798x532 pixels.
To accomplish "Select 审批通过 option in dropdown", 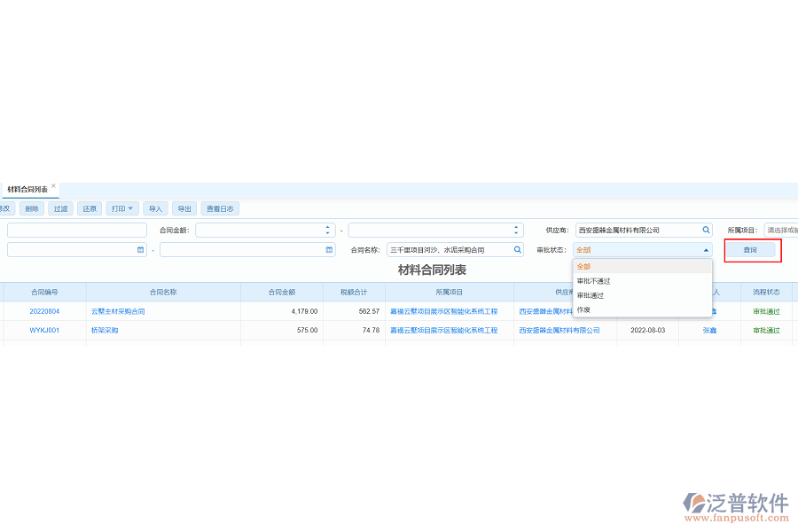I will 590,295.
